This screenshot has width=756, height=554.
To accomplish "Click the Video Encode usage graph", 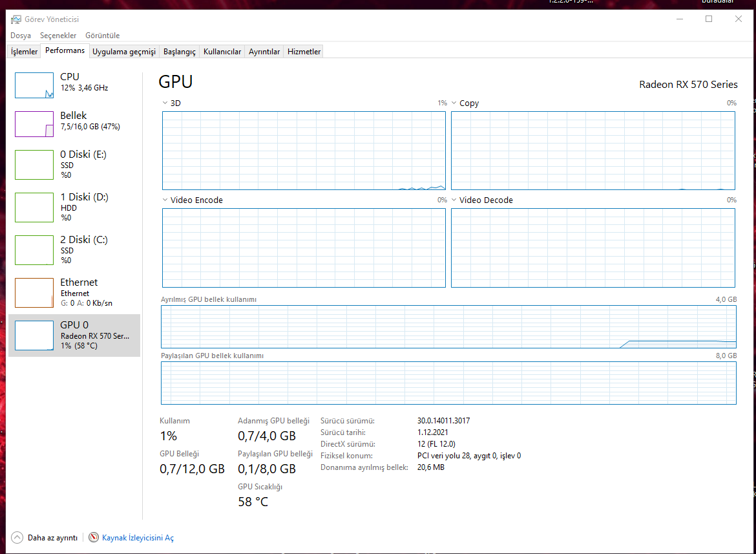I will 304,248.
